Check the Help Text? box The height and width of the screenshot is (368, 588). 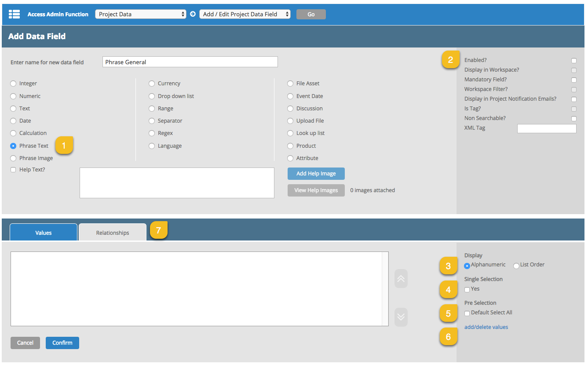click(x=13, y=170)
